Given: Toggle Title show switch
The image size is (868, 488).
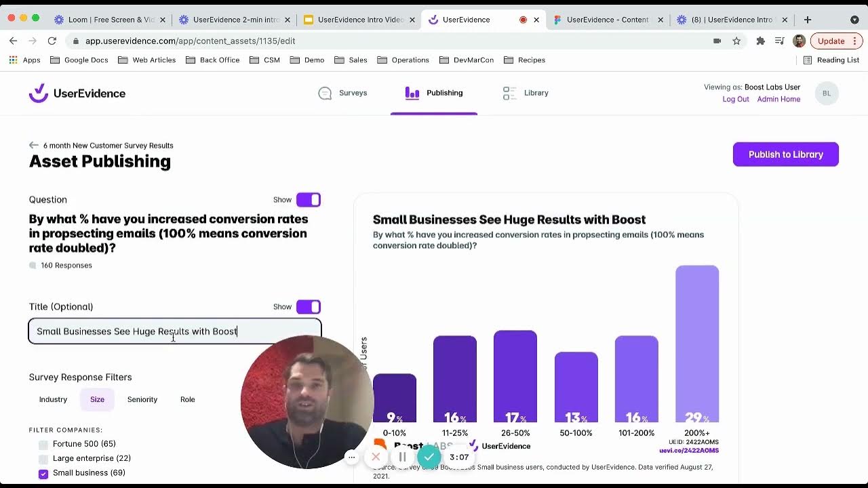Looking at the screenshot, I should tap(309, 306).
